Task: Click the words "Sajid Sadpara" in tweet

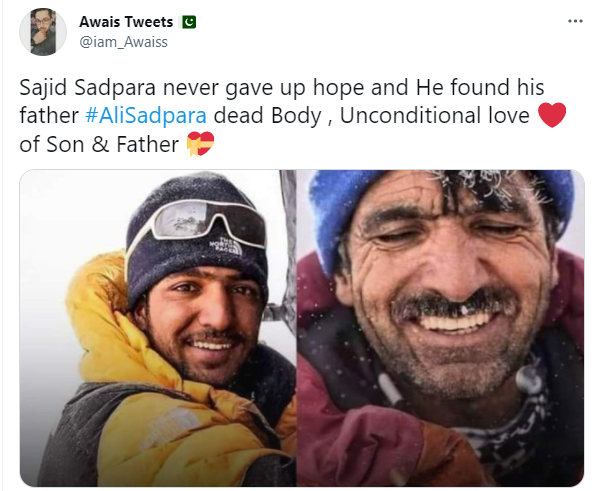Action: [87, 87]
